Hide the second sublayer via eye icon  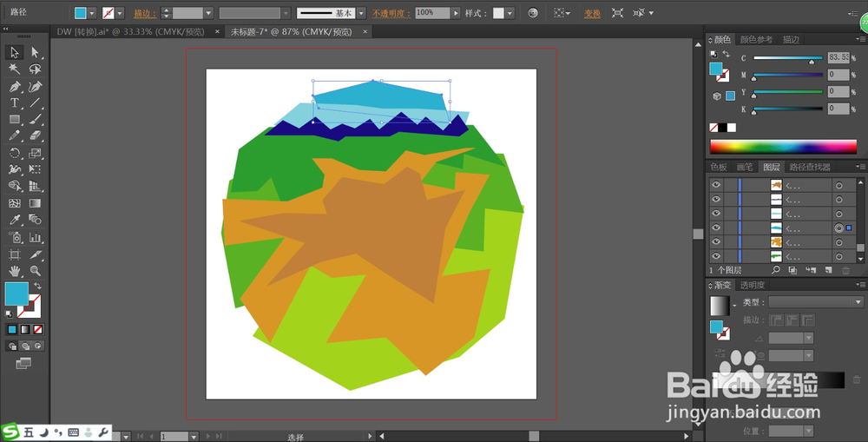click(x=716, y=200)
